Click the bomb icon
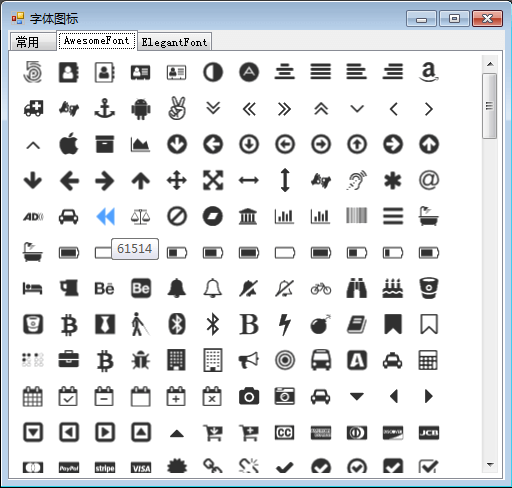Viewport: 512px width, 488px height. [x=321, y=324]
